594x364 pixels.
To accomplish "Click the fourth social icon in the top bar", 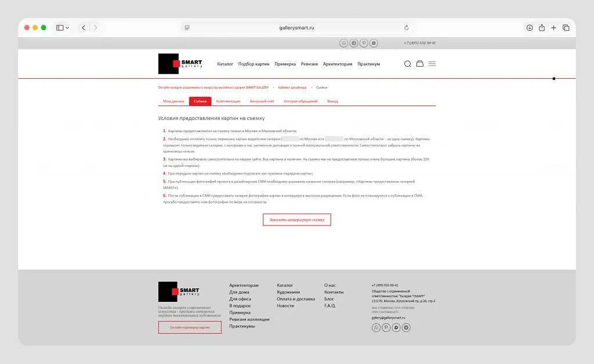I will point(374,43).
